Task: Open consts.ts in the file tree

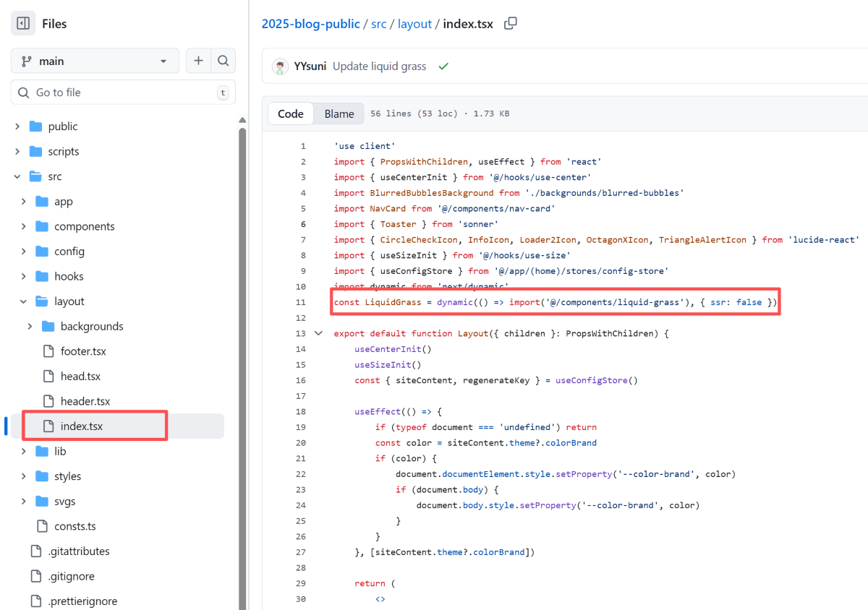Action: click(x=75, y=526)
